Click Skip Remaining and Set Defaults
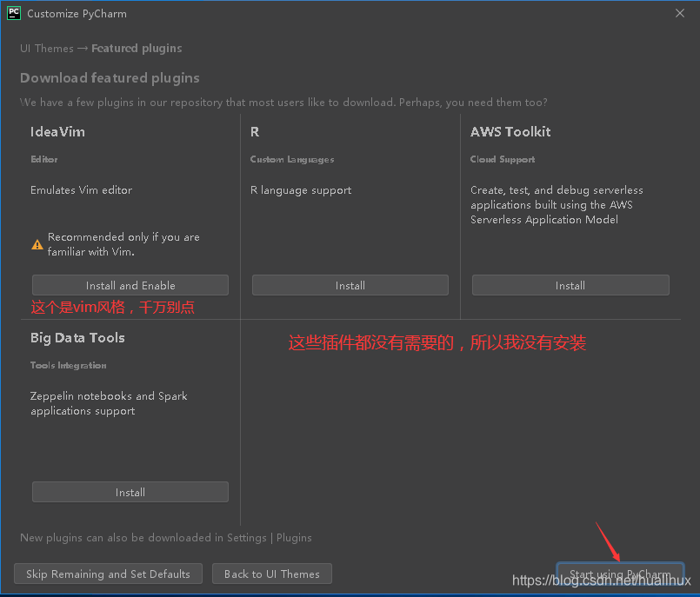Image resolution: width=700 pixels, height=597 pixels. tap(108, 574)
